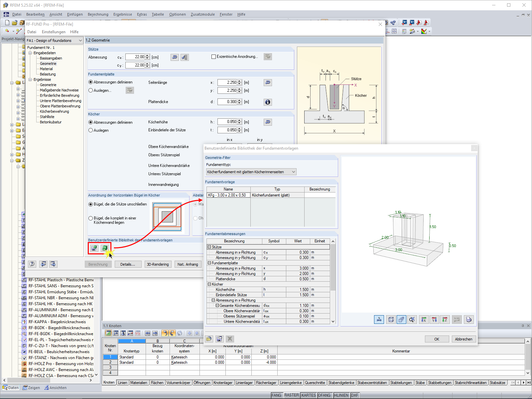The height and width of the screenshot is (399, 532).
Task: Select Köcher Abmessungen definieren option
Action: click(x=91, y=122)
